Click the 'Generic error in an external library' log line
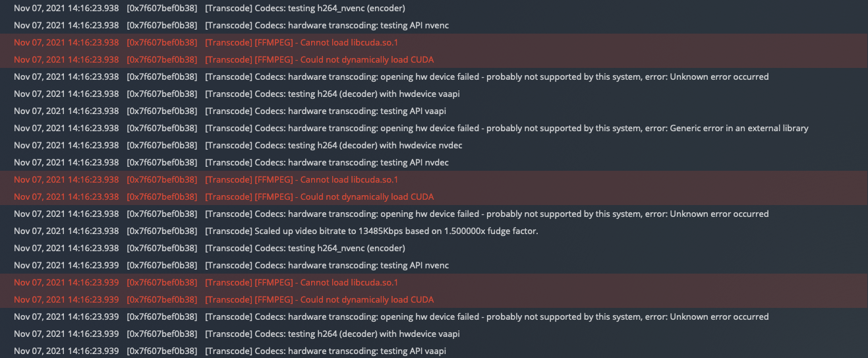This screenshot has height=358, width=868. [434, 128]
